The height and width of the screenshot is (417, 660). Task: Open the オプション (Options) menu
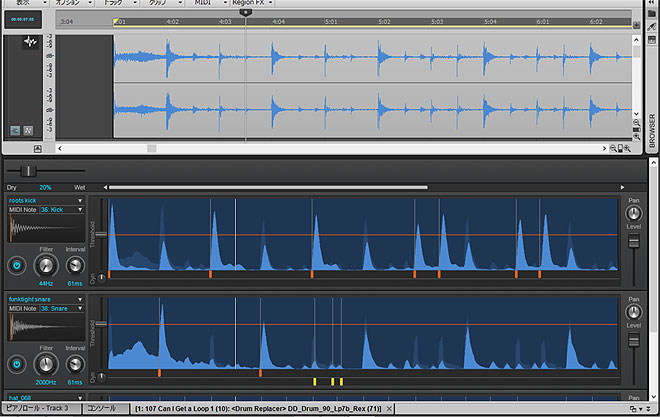pos(72,3)
